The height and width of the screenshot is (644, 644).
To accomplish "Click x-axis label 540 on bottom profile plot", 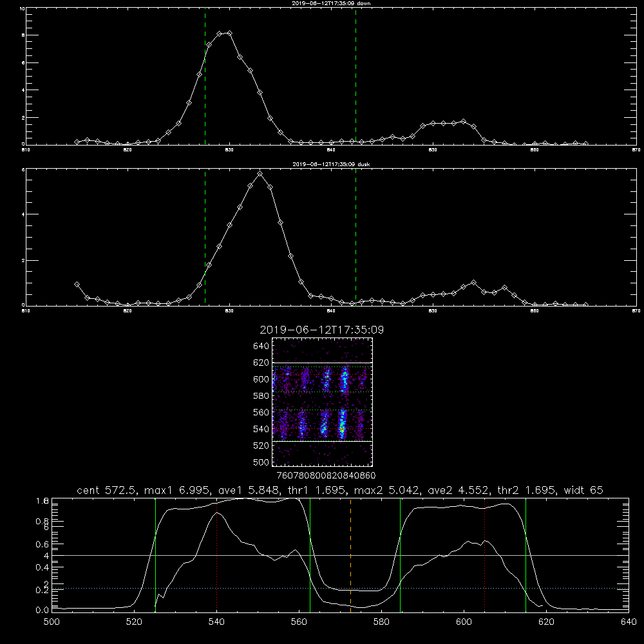I will click(216, 622).
